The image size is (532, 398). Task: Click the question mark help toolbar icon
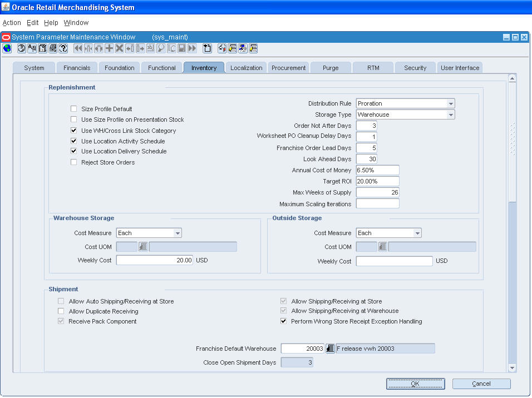(x=63, y=48)
